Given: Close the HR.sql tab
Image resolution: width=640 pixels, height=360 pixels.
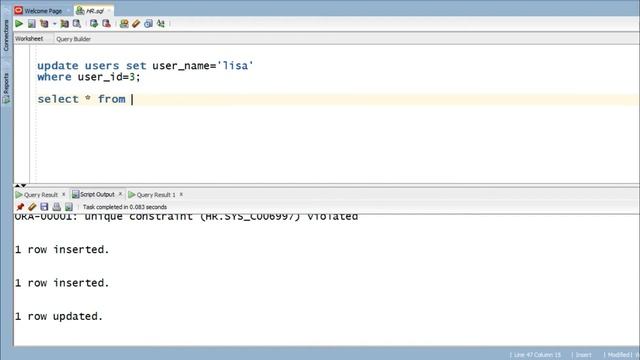Looking at the screenshot, I should (x=109, y=11).
